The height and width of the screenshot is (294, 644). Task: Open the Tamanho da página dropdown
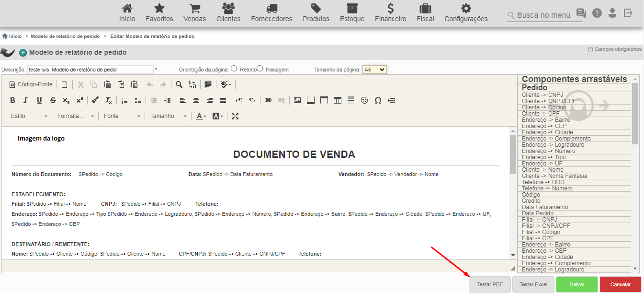[374, 70]
